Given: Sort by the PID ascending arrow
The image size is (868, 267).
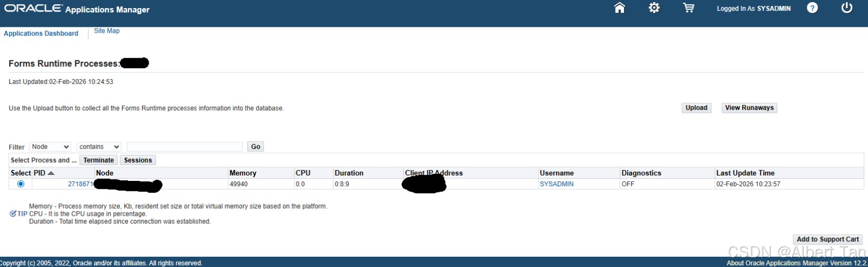Looking at the screenshot, I should (x=51, y=173).
